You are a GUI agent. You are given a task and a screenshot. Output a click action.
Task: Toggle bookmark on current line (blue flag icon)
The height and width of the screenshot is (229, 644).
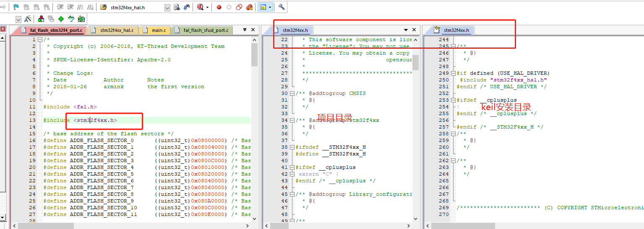16,7
